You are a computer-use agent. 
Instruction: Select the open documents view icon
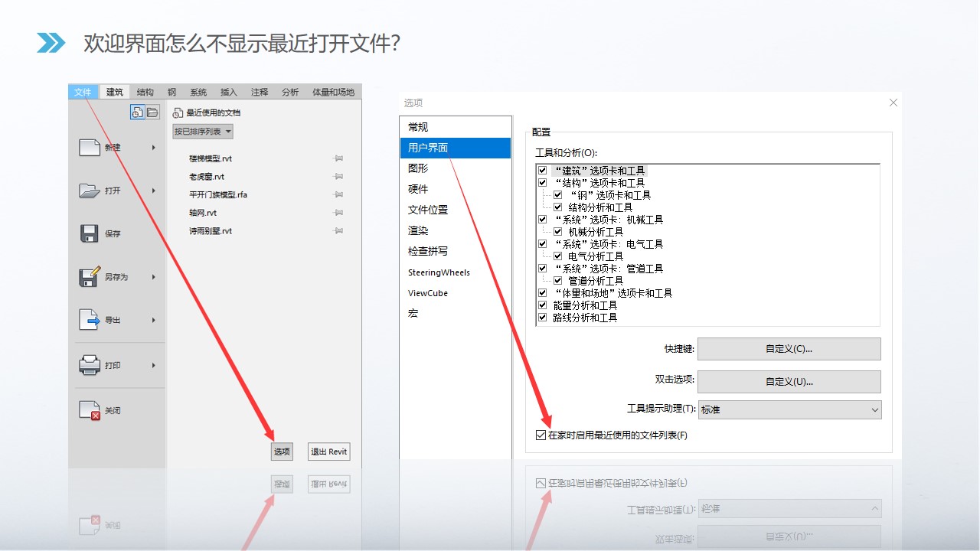coord(152,112)
